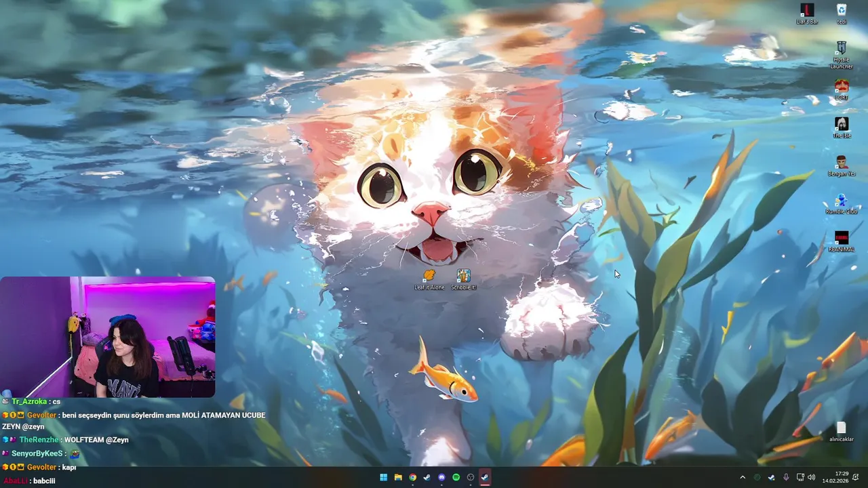Screen dimensions: 868x488
Task: Select the Hytale Launcher desktop icon
Action: [842, 54]
